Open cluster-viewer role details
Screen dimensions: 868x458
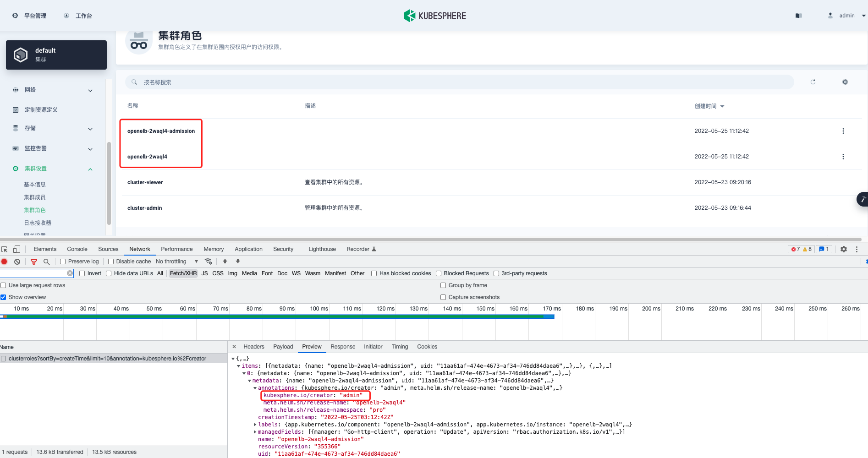click(x=145, y=182)
